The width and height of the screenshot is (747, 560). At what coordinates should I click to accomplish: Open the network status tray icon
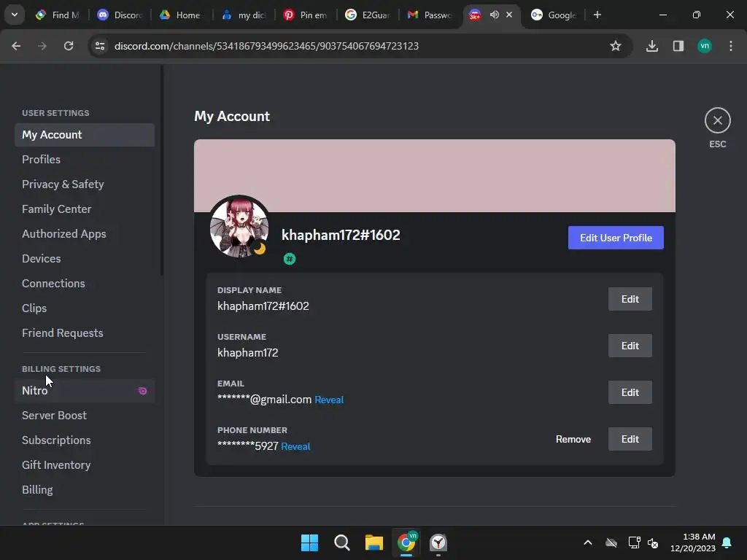[634, 542]
